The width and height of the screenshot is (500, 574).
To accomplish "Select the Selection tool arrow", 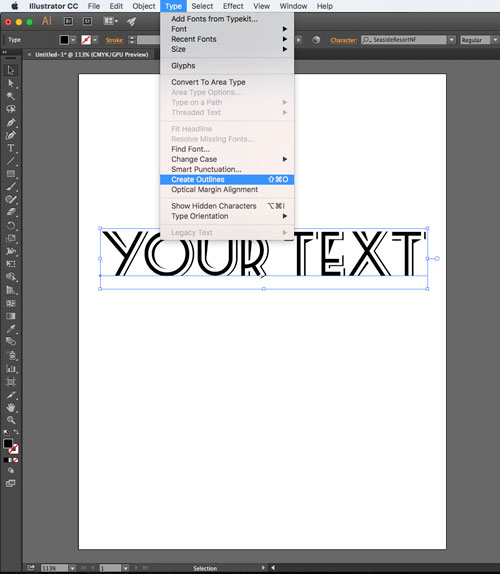I will point(11,70).
